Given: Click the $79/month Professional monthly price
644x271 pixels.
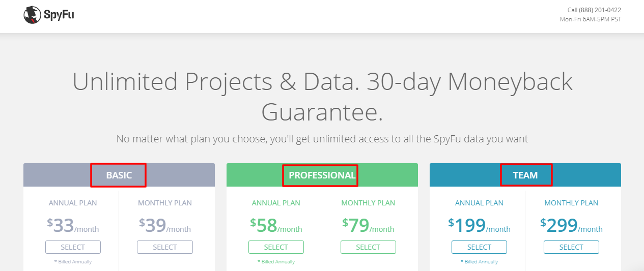Looking at the screenshot, I should [x=368, y=225].
